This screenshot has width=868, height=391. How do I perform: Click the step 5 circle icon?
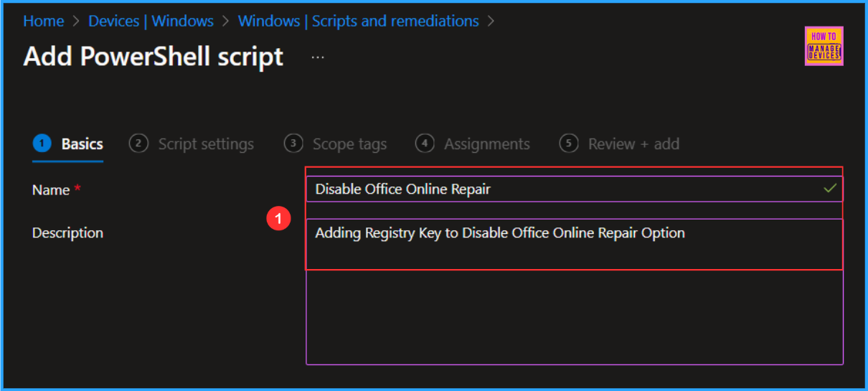569,143
